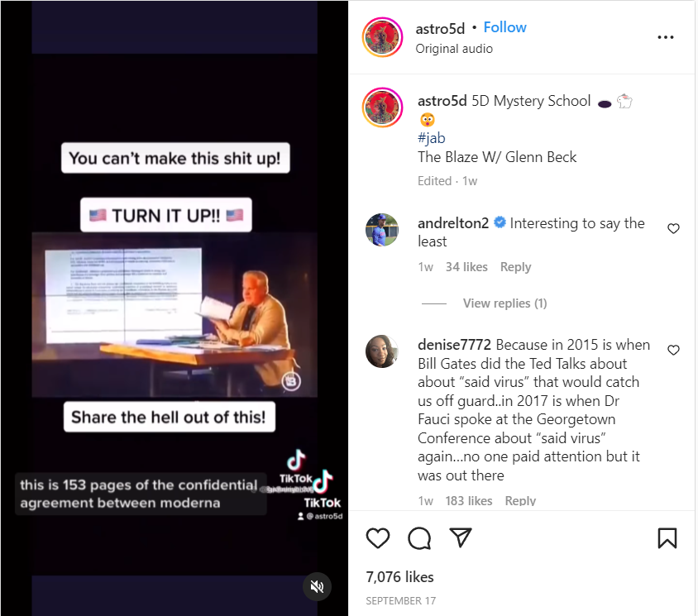Viewport: 698px width, 616px height.
Task: Open andrelton2's profile avatar
Action: [x=382, y=230]
